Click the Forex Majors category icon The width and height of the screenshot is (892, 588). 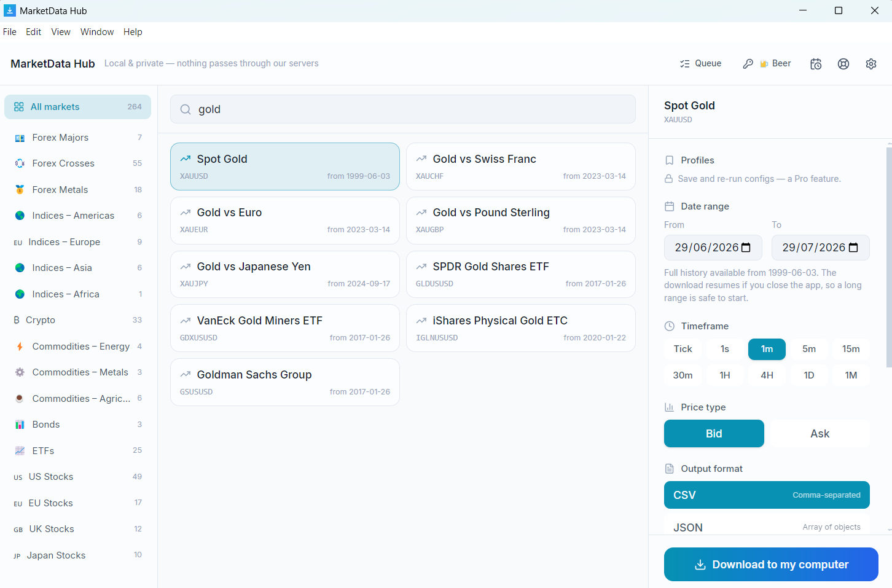pos(20,138)
